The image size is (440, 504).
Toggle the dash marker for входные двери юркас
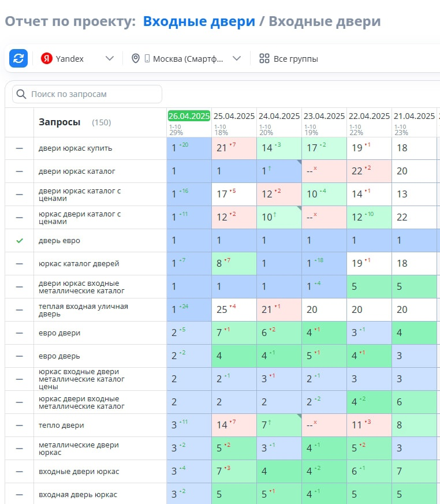[20, 472]
